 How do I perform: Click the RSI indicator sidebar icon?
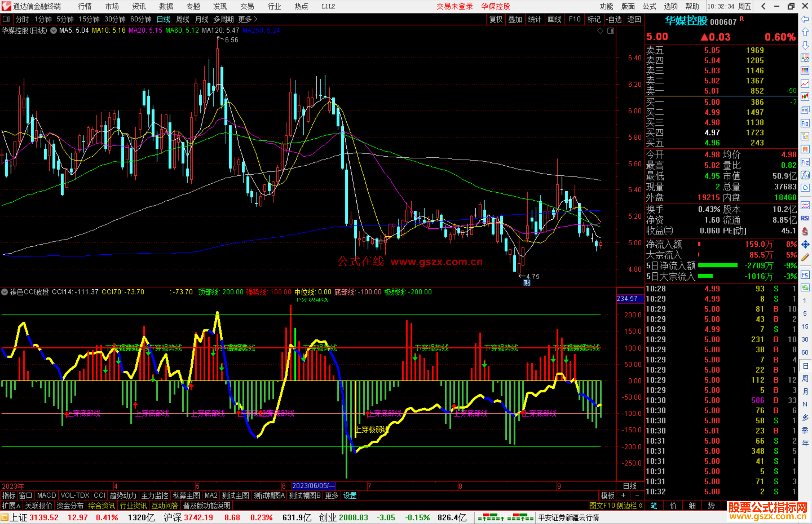point(805,218)
